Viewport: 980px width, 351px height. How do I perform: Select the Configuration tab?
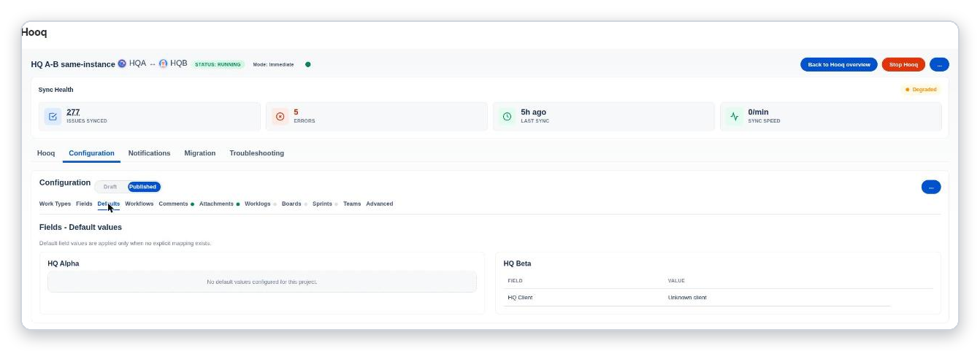pyautogui.click(x=91, y=153)
